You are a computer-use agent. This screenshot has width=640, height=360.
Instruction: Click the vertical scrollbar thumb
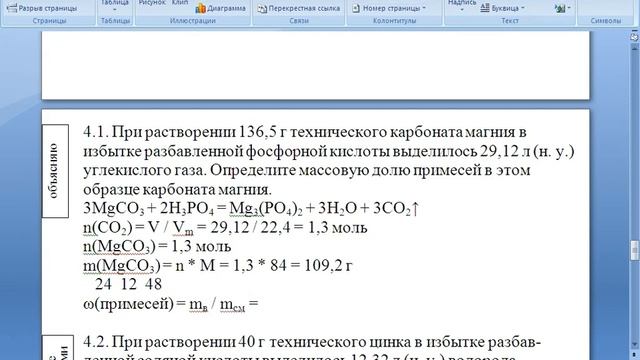pyautogui.click(x=634, y=250)
